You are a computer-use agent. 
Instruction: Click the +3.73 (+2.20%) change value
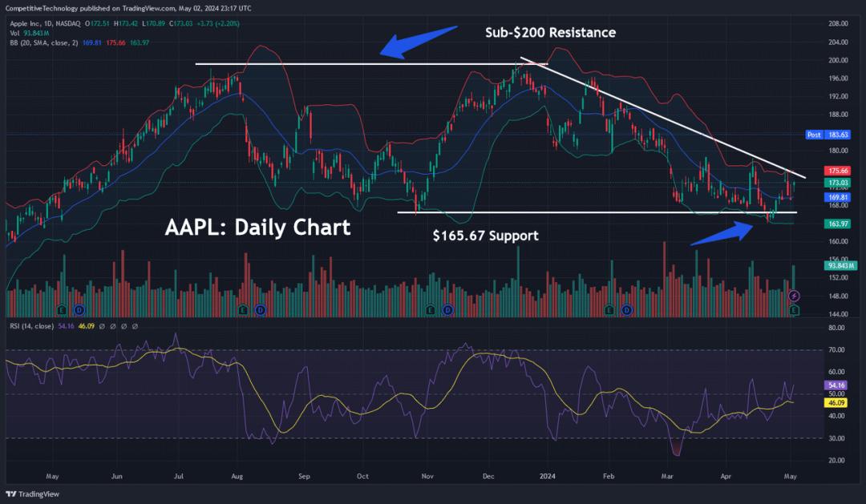point(217,24)
